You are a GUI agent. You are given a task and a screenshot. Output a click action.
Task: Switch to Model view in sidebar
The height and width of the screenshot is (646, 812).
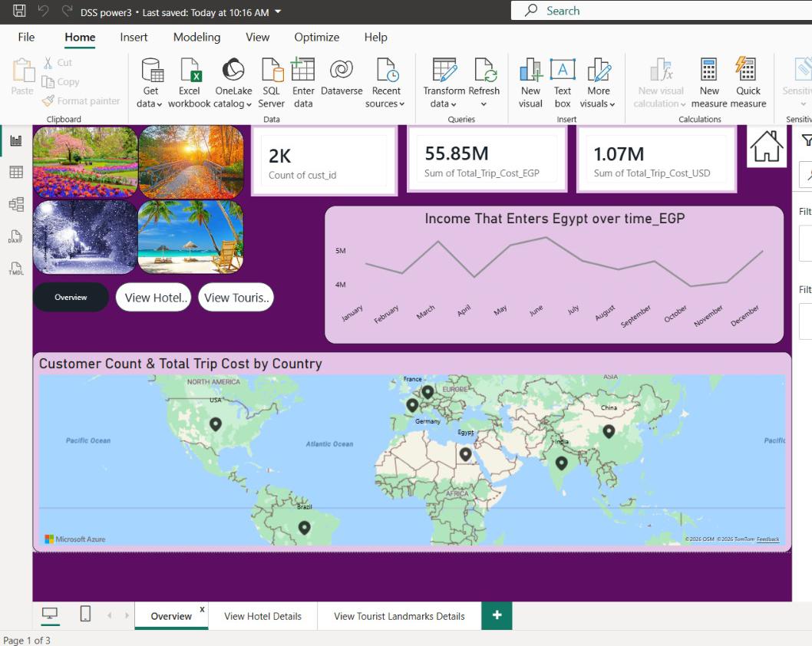pos(16,204)
